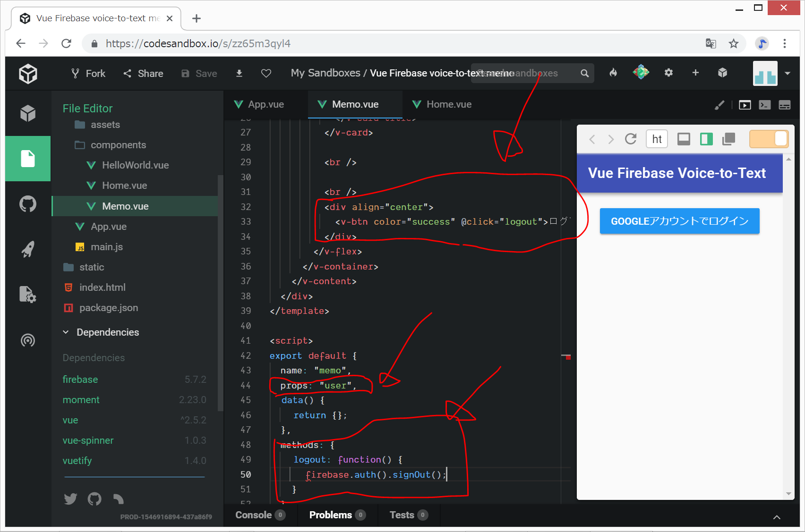
Task: Click the heart like icon
Action: point(266,73)
